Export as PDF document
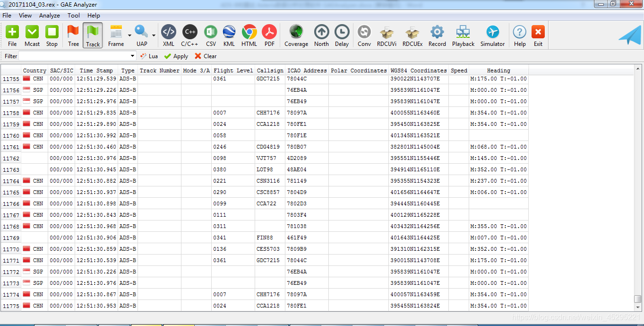This screenshot has height=326, width=644. [269, 36]
